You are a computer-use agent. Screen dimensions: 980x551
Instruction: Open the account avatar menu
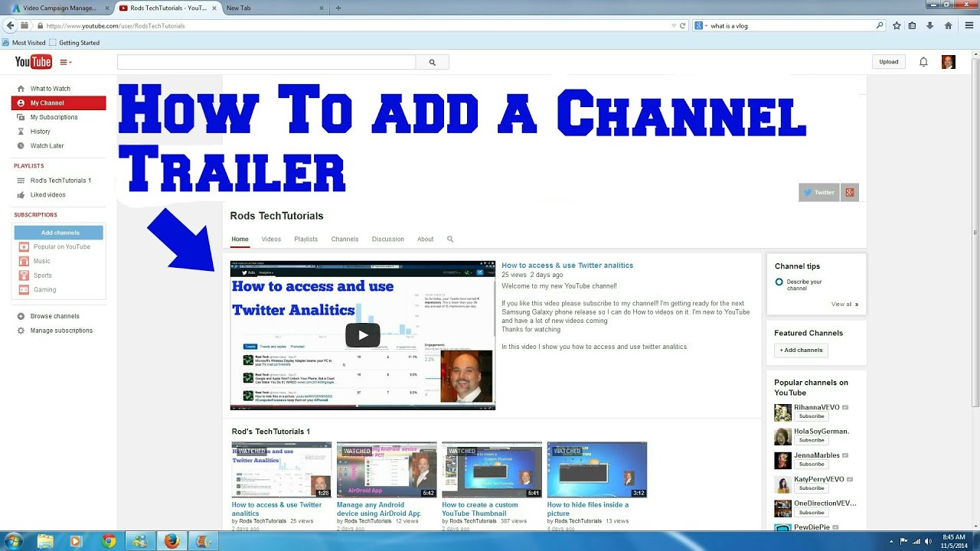click(x=948, y=62)
